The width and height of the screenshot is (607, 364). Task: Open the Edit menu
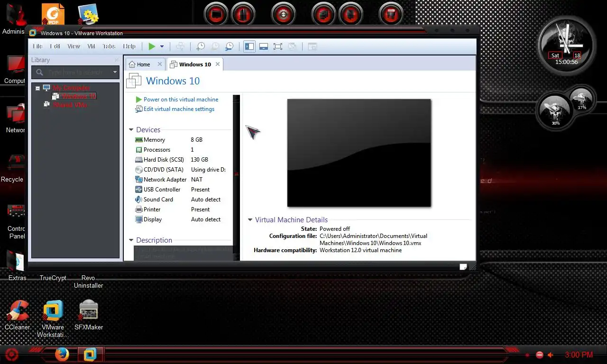point(55,46)
